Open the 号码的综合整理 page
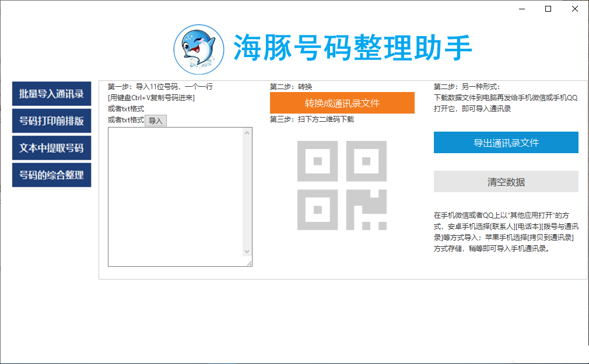Image resolution: width=589 pixels, height=364 pixels. pyautogui.click(x=51, y=175)
